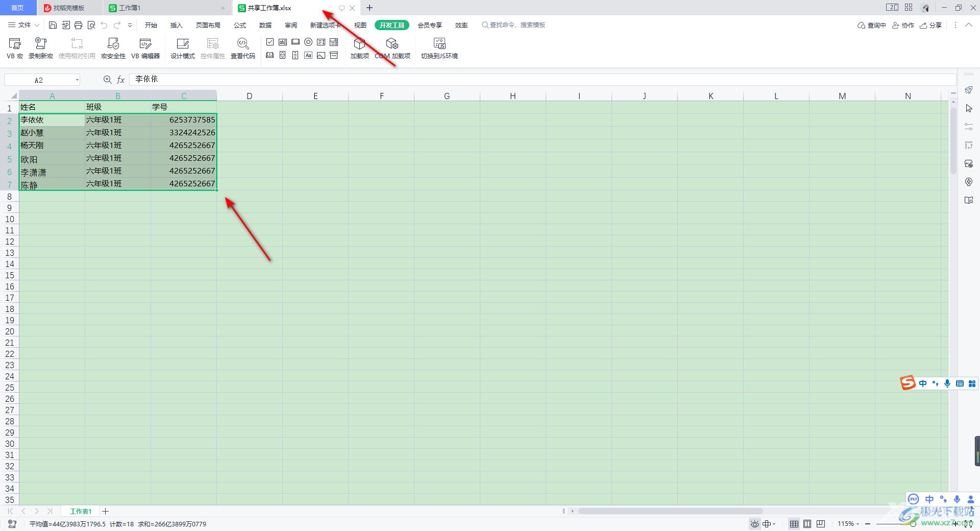The height and width of the screenshot is (531, 980).
Task: Insert a scroll bar form control
Action: pyautogui.click(x=296, y=55)
